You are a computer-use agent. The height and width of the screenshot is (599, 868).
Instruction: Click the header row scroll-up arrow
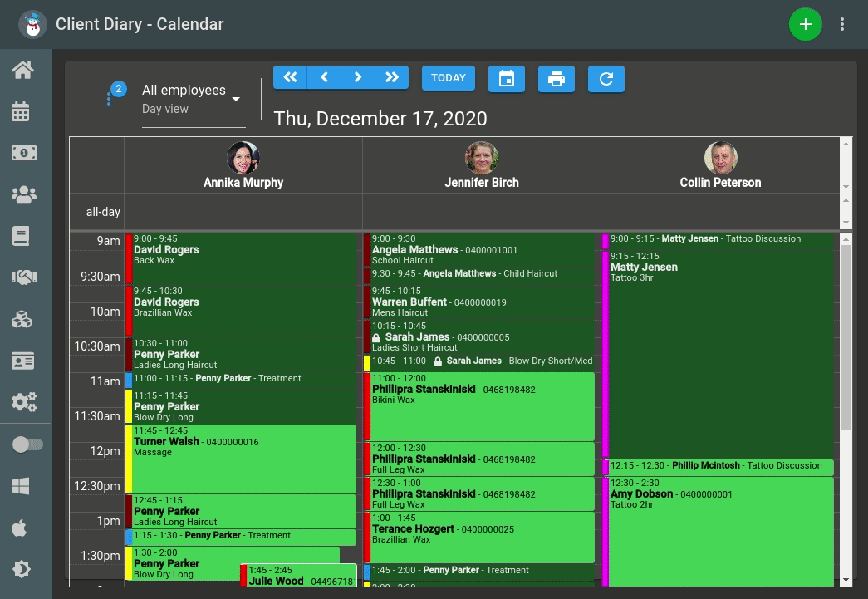coord(846,144)
